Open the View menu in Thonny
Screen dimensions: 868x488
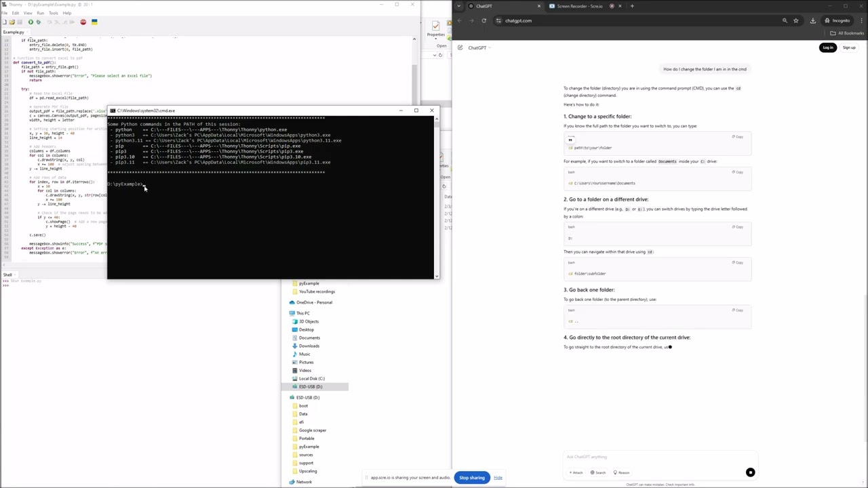(x=28, y=13)
